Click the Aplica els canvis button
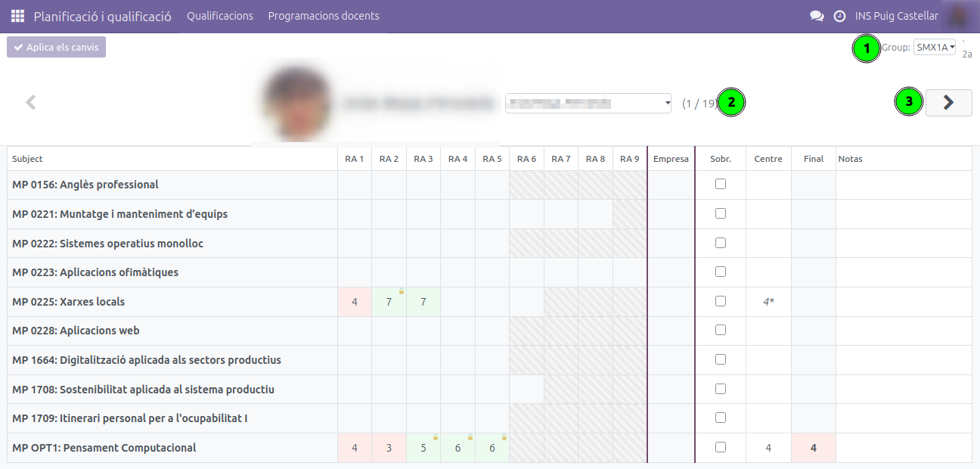980x469 pixels. pyautogui.click(x=57, y=47)
